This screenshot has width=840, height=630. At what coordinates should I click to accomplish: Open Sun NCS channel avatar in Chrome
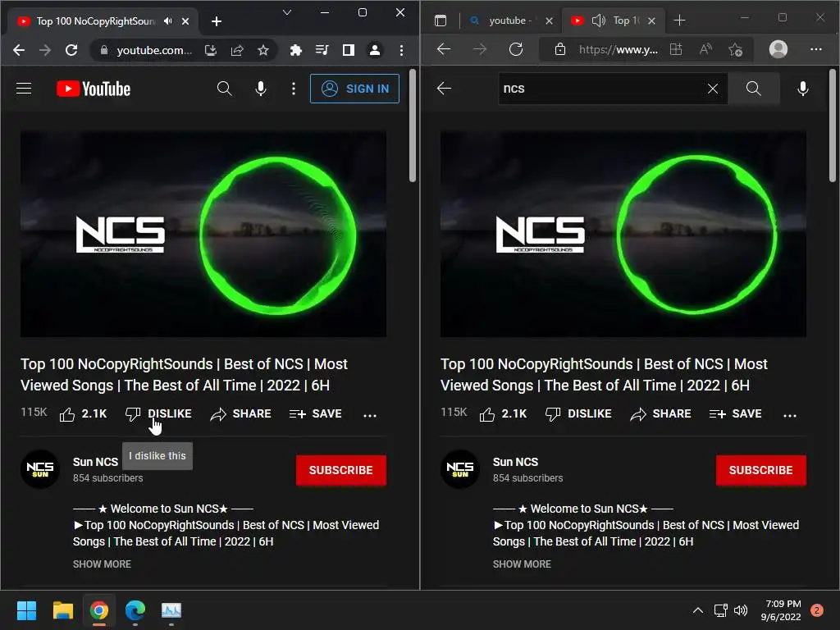(40, 469)
